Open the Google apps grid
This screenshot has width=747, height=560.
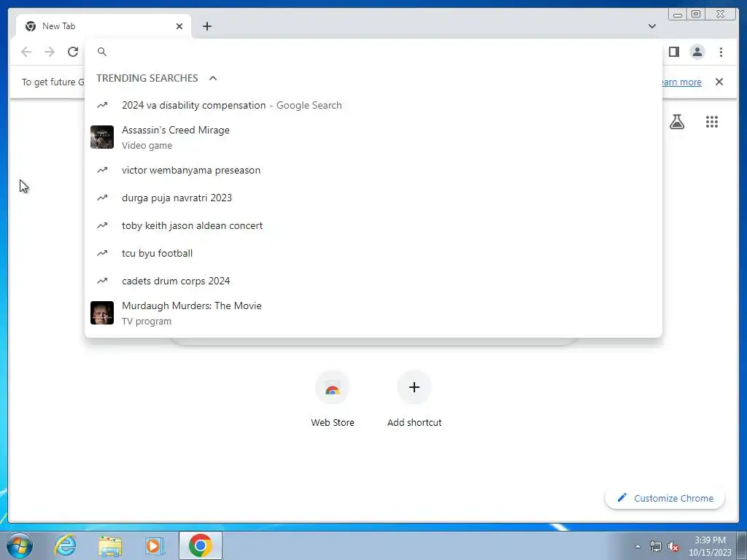(712, 122)
